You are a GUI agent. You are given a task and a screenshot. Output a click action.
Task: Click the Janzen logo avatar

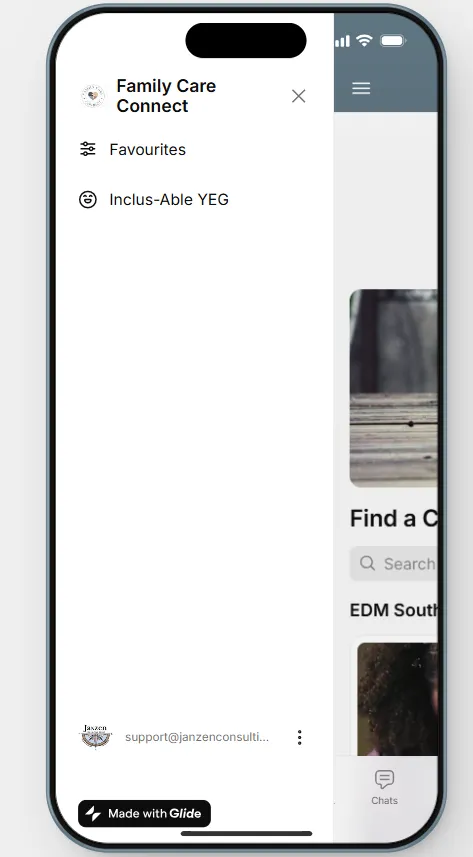96,737
